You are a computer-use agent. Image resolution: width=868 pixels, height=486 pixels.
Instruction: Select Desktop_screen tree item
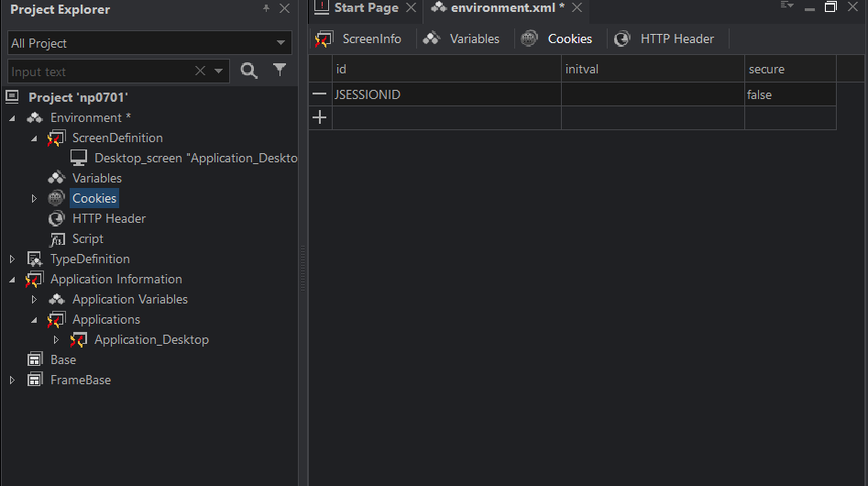[x=196, y=159]
